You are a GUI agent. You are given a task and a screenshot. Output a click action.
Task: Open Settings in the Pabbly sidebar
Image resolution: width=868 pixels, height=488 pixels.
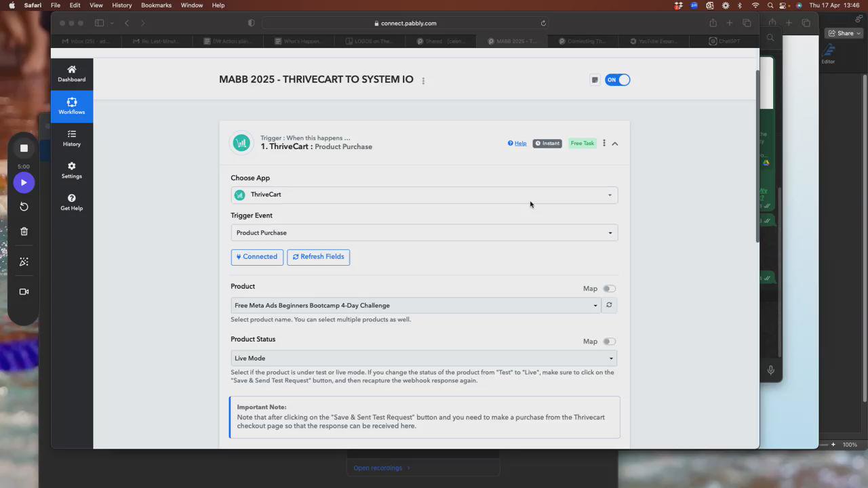click(x=71, y=170)
